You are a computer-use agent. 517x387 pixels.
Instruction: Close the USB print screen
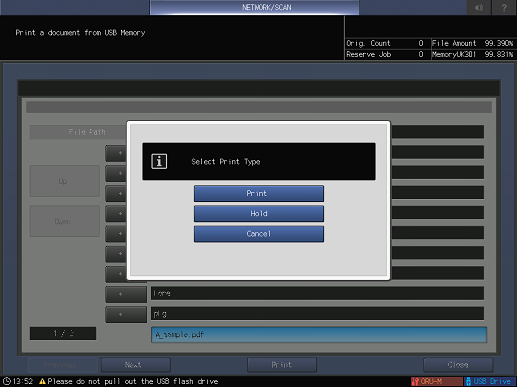click(x=458, y=365)
